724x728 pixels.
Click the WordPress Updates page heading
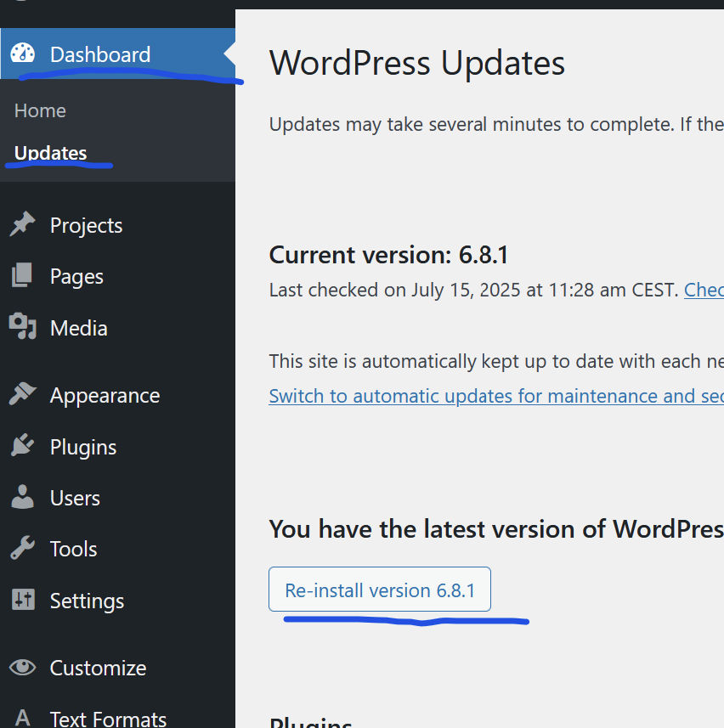417,64
